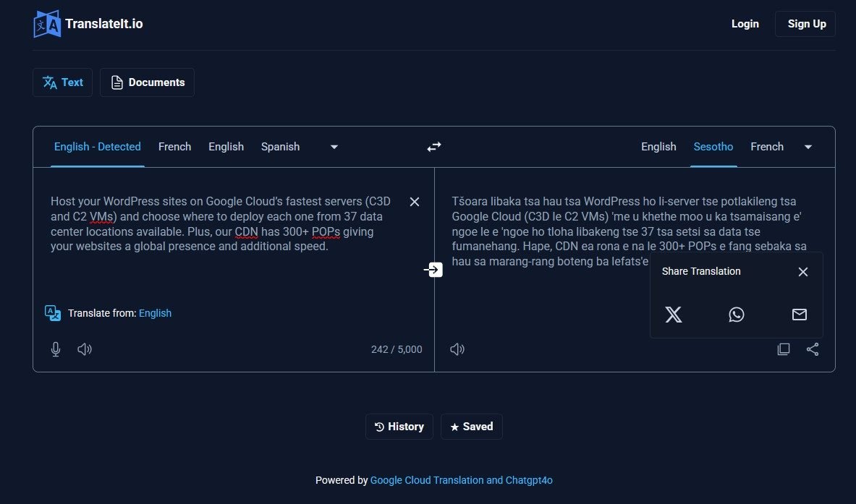This screenshot has width=856, height=504.
Task: Select Sesotho target language tab
Action: [713, 147]
